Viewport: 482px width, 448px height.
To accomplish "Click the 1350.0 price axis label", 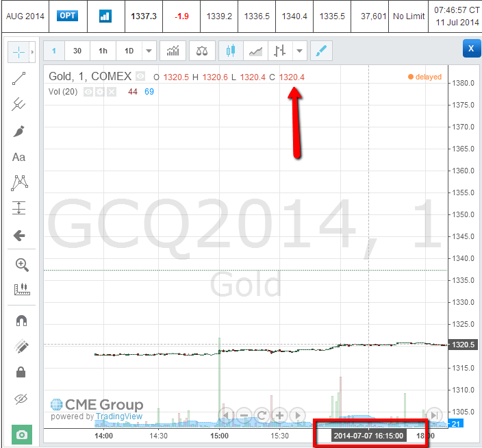I will click(464, 214).
